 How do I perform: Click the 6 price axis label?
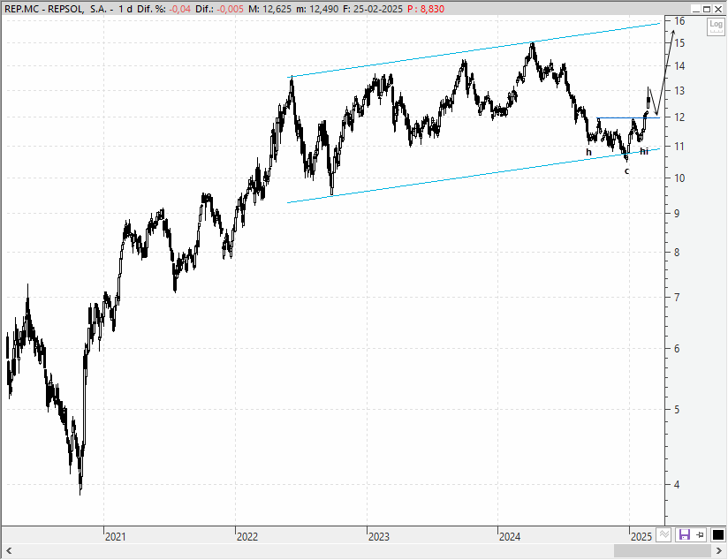coord(677,349)
